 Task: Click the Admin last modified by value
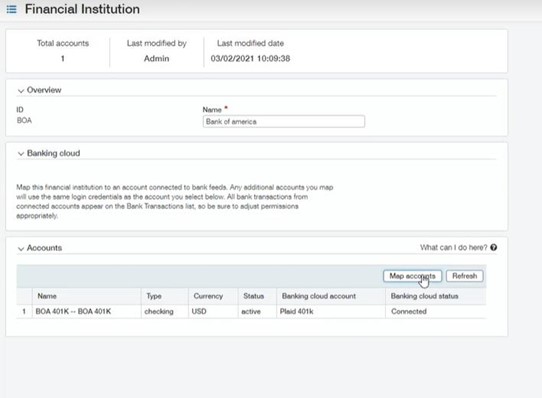[157, 58]
